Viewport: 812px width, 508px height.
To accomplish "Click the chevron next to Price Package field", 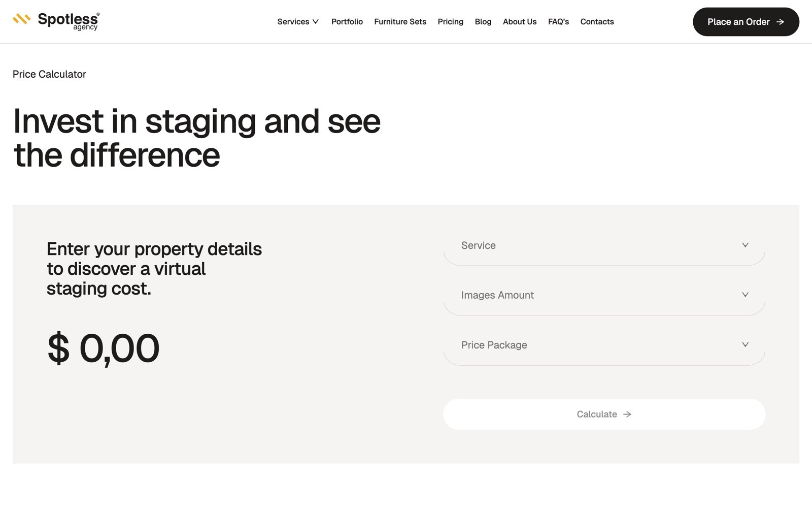I will 746,344.
